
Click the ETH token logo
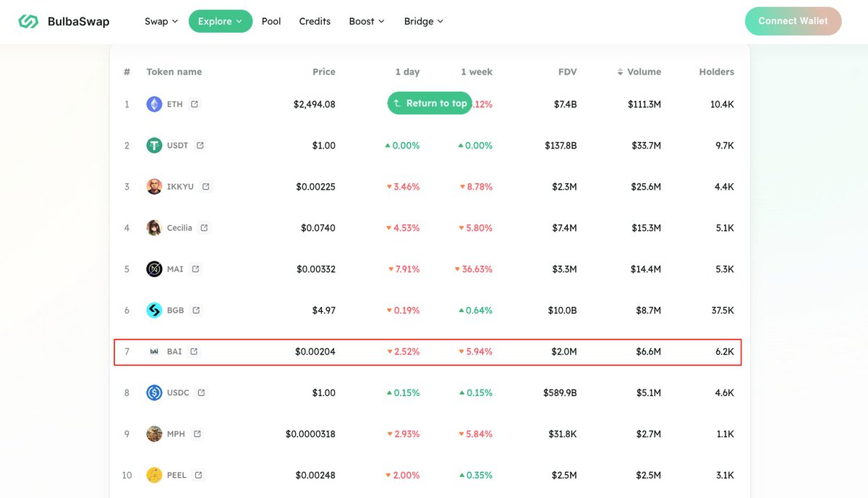click(x=154, y=104)
